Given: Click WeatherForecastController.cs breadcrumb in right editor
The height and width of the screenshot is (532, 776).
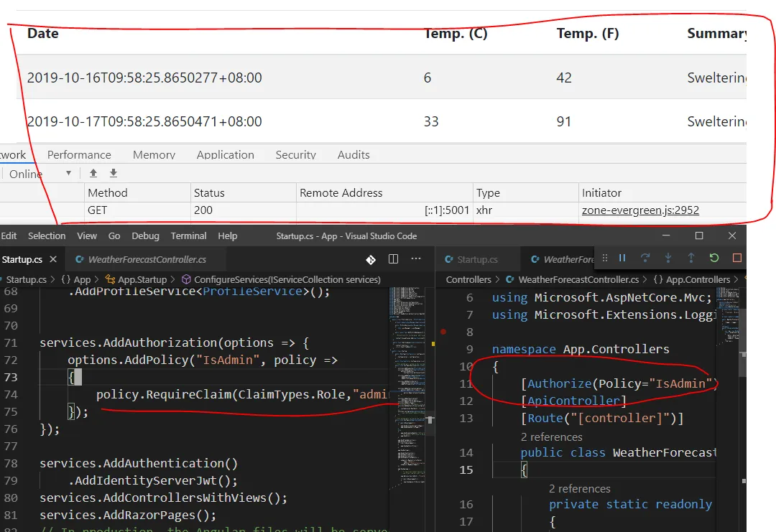Looking at the screenshot, I should click(x=572, y=279).
